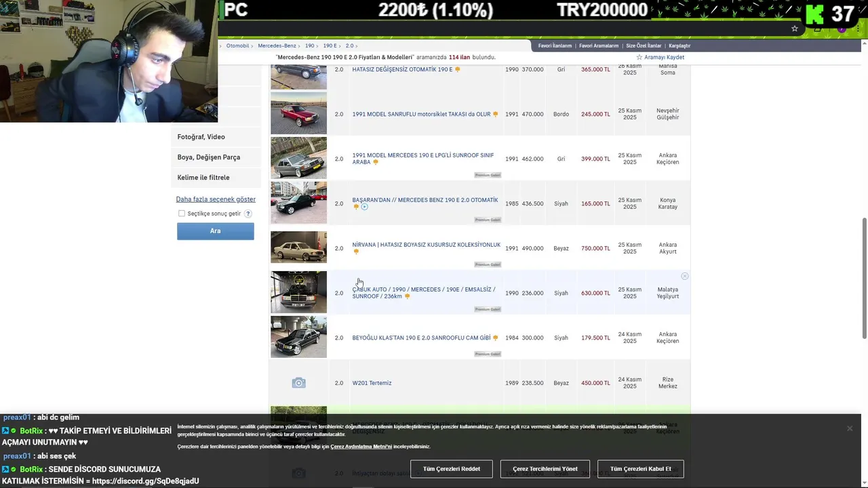Open listing BEYOĞLU KLAS'TAN 190 E 2.0 SANROOFLU CAM GİBİ
The width and height of the screenshot is (868, 488).
point(421,338)
